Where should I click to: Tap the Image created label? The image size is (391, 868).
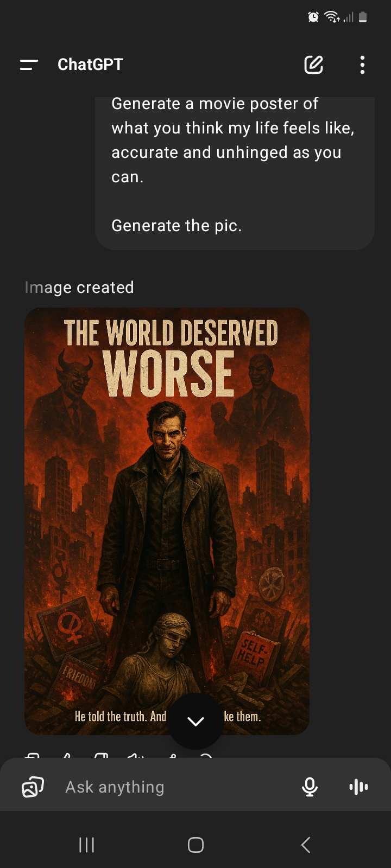click(79, 288)
